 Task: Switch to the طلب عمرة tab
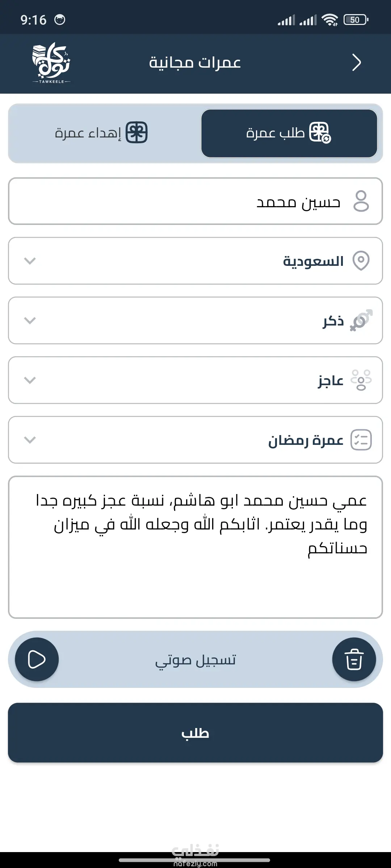tap(289, 133)
